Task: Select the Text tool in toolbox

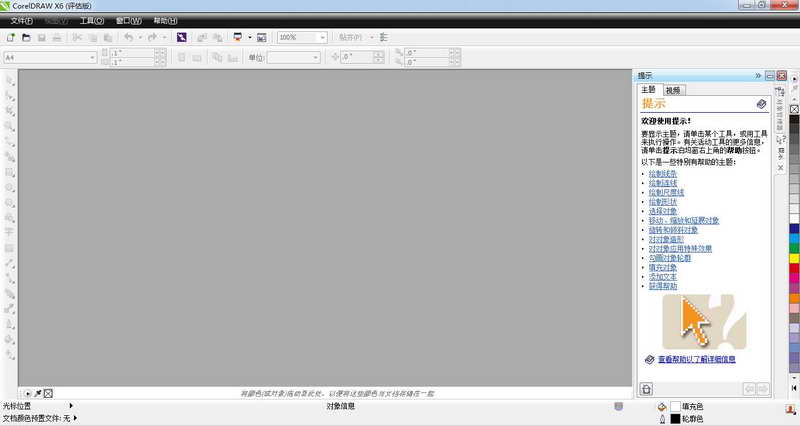Action: pyautogui.click(x=9, y=233)
